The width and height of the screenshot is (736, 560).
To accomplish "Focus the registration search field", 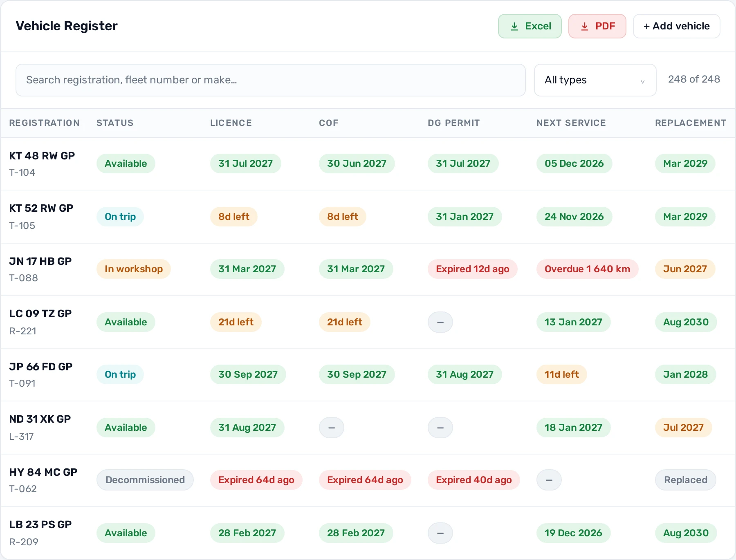I will [270, 80].
